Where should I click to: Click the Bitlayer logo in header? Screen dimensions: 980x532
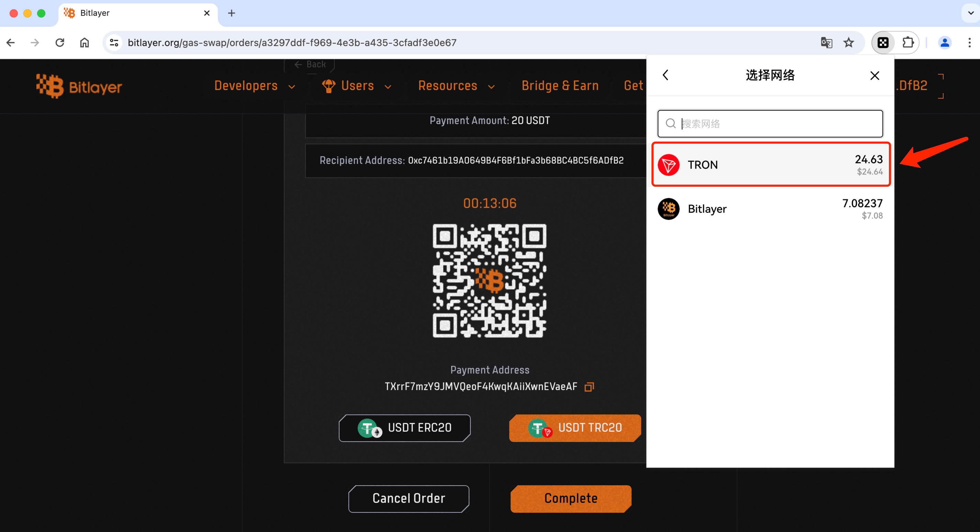click(79, 86)
